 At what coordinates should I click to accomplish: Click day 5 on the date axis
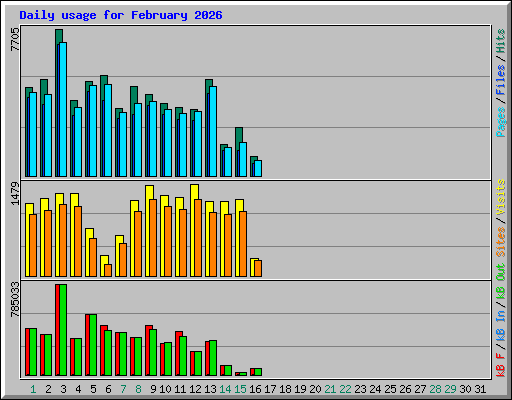pos(93,389)
